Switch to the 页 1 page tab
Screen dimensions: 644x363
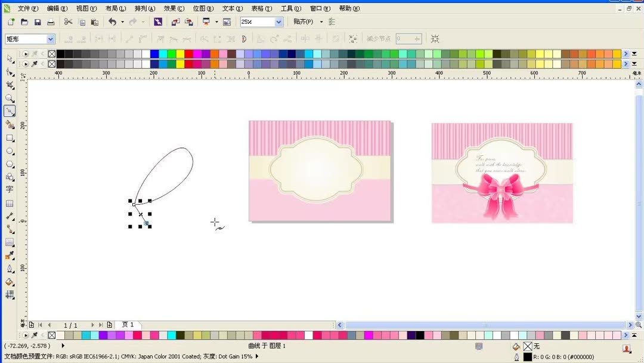(x=127, y=324)
